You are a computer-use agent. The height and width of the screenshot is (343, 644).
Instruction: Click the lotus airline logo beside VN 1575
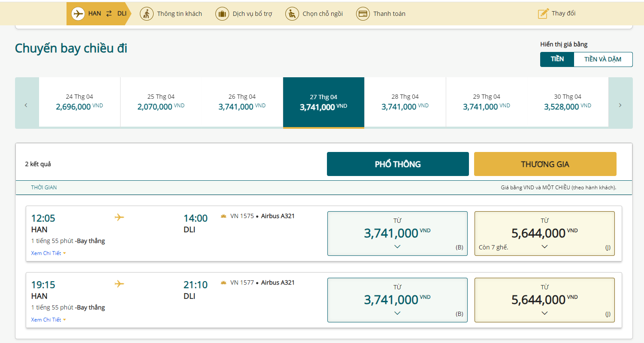point(224,216)
